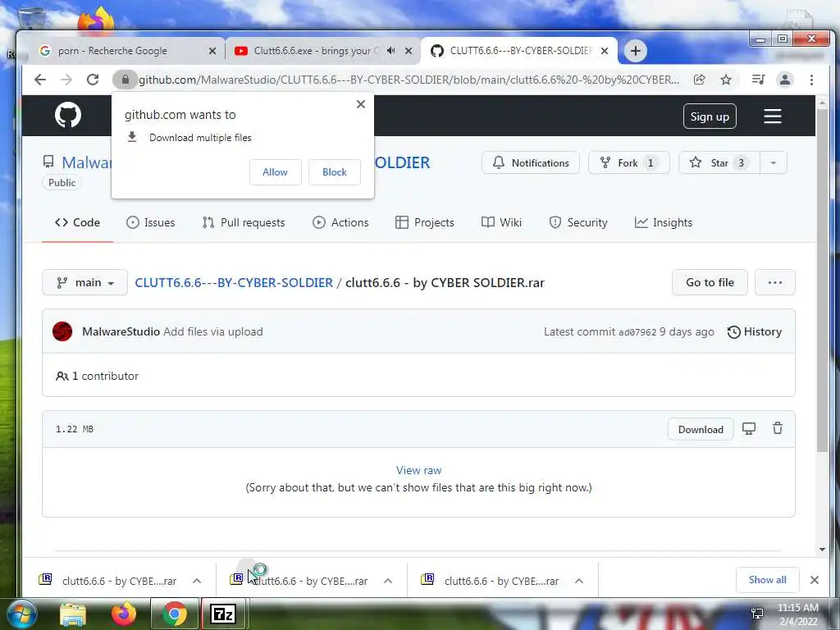The width and height of the screenshot is (840, 630).
Task: Click the page vertical scrollbar thumb
Action: pyautogui.click(x=822, y=279)
